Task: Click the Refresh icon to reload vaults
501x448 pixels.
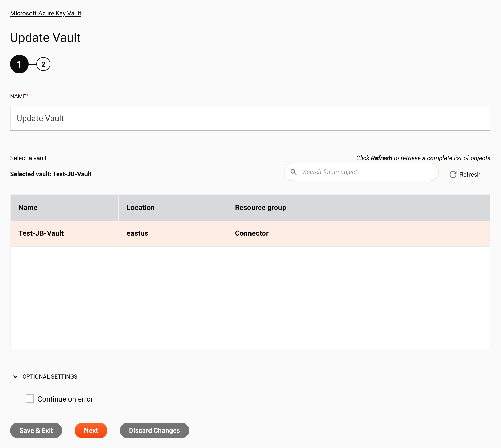Action: 453,175
